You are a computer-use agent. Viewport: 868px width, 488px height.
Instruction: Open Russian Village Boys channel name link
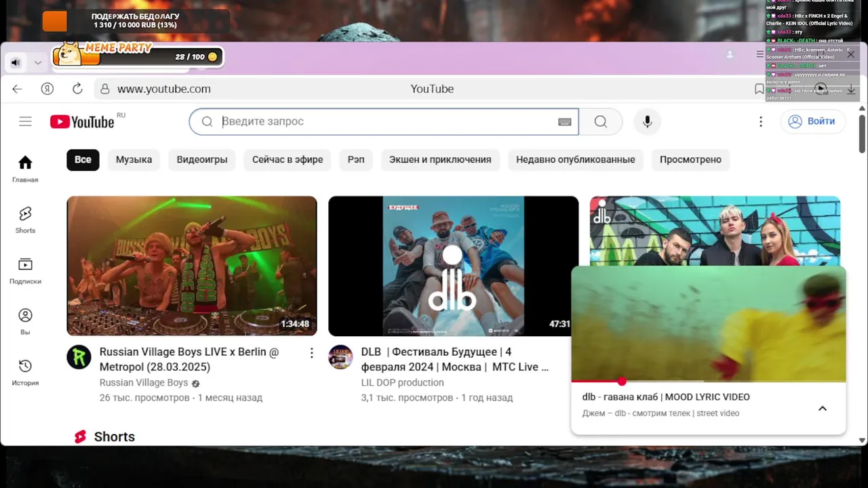click(x=144, y=383)
